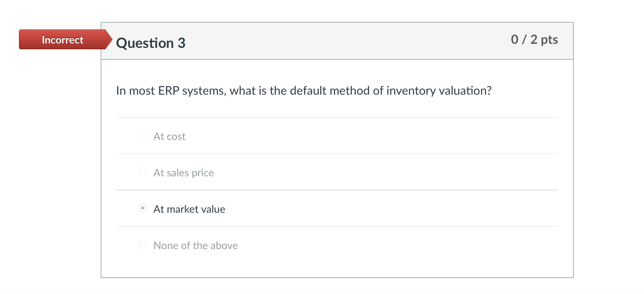The height and width of the screenshot is (294, 644).
Task: Click the fourth answer row
Action: (x=334, y=245)
